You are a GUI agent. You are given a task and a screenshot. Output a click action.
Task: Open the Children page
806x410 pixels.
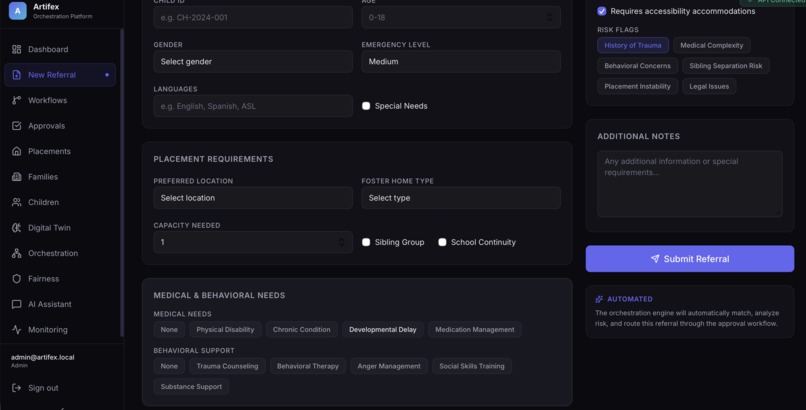tap(60, 202)
